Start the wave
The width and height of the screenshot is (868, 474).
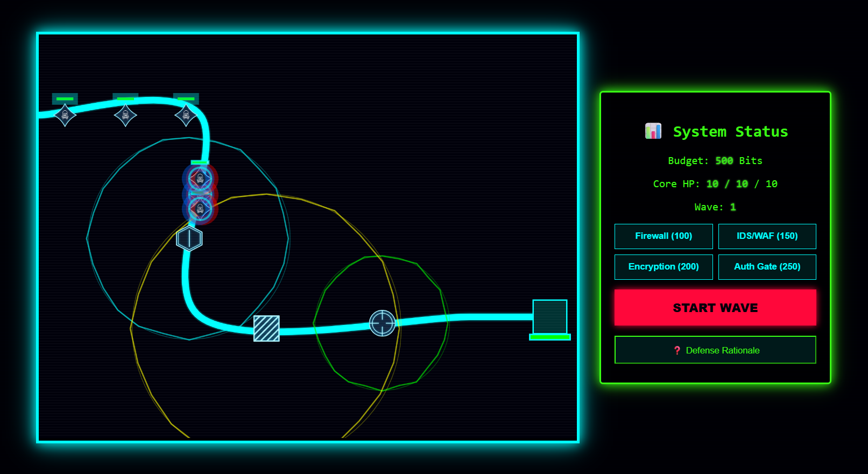pyautogui.click(x=715, y=307)
